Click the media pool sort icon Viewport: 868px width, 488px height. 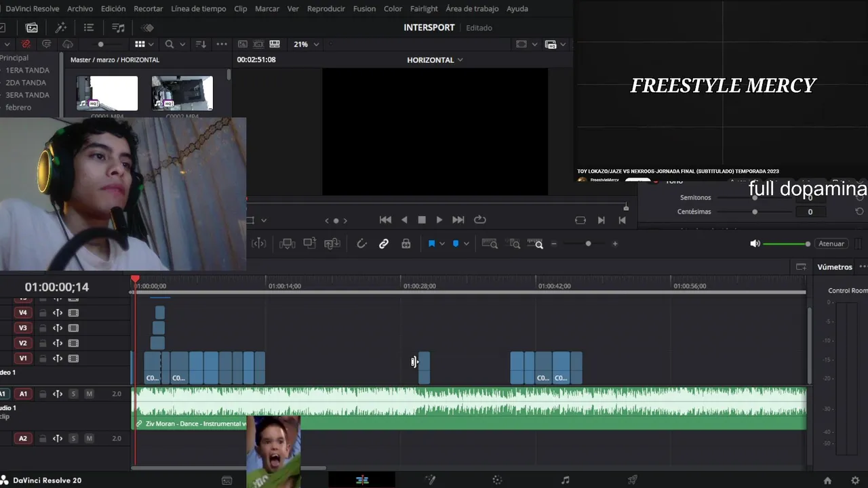tap(201, 44)
